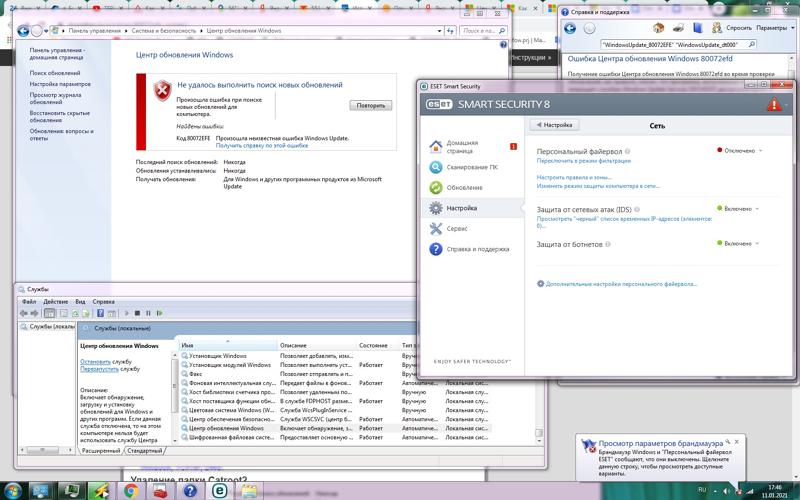Click Настройка back button in ESET header
The height and width of the screenshot is (500, 800).
(555, 125)
